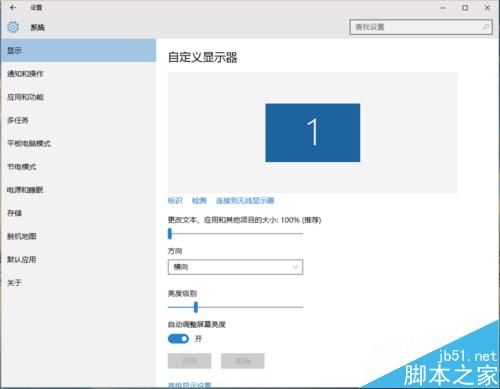Click the 检测 detect link
The image size is (500, 389).
coord(199,200)
